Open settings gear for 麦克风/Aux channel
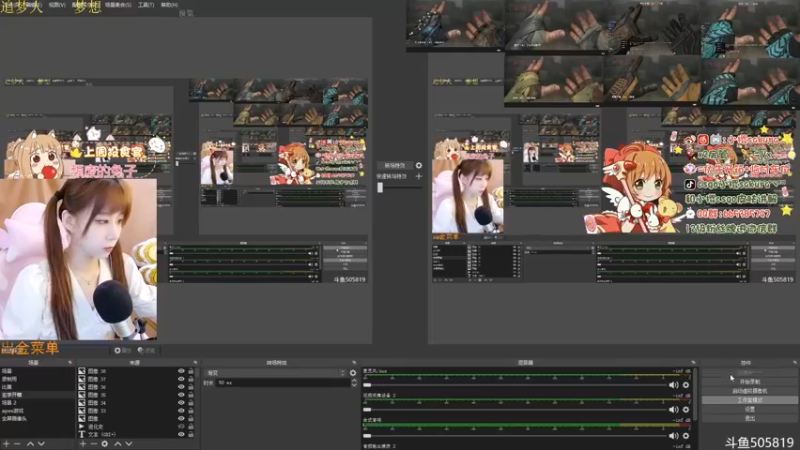 686,385
